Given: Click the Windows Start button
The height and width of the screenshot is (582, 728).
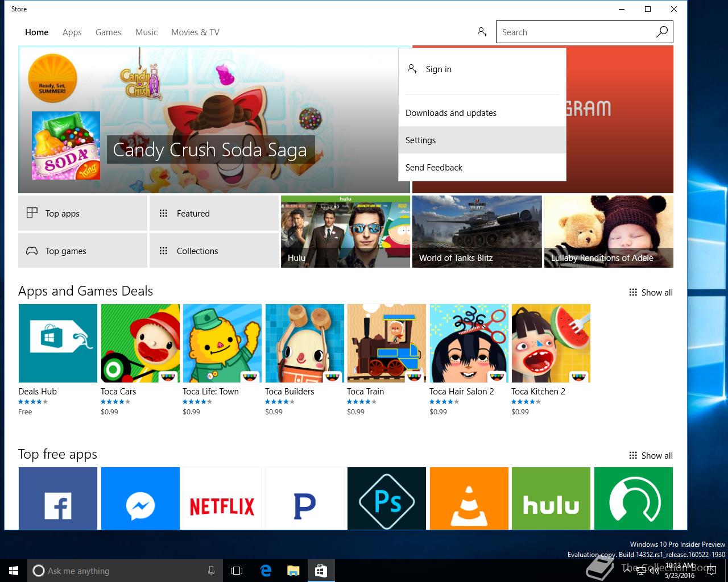Looking at the screenshot, I should coord(14,571).
